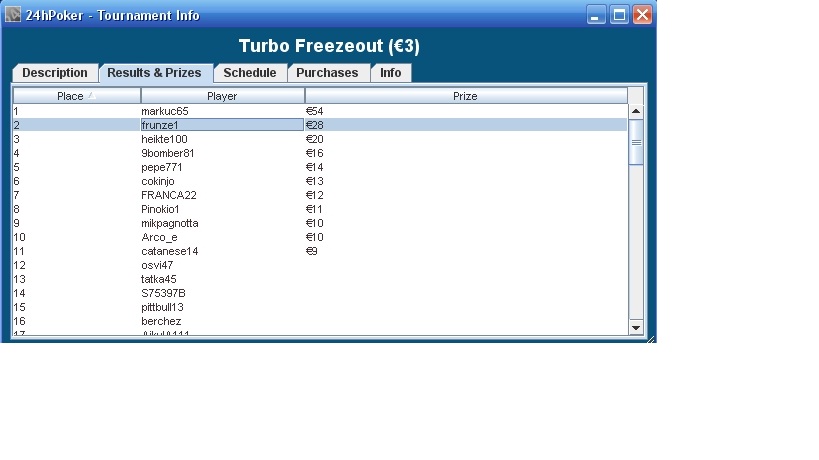
Task: Open the Purchases tab
Action: pyautogui.click(x=327, y=73)
